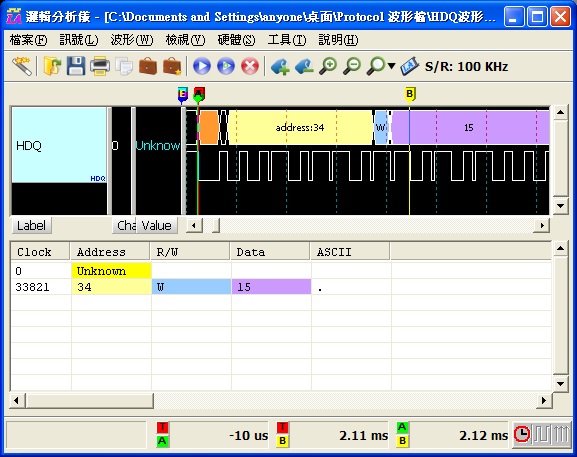
Task: Click the printer icon
Action: pyautogui.click(x=100, y=66)
